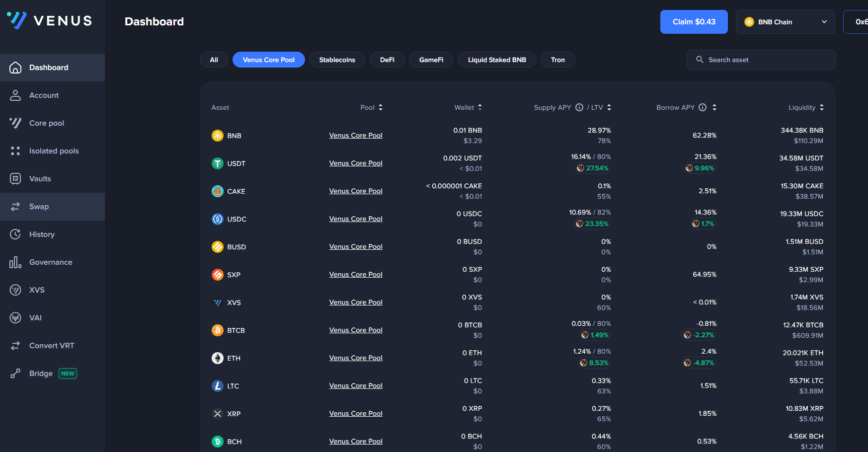Click the 0.01 BNB wallet balance
Screen dimensions: 868x452
tap(468, 130)
